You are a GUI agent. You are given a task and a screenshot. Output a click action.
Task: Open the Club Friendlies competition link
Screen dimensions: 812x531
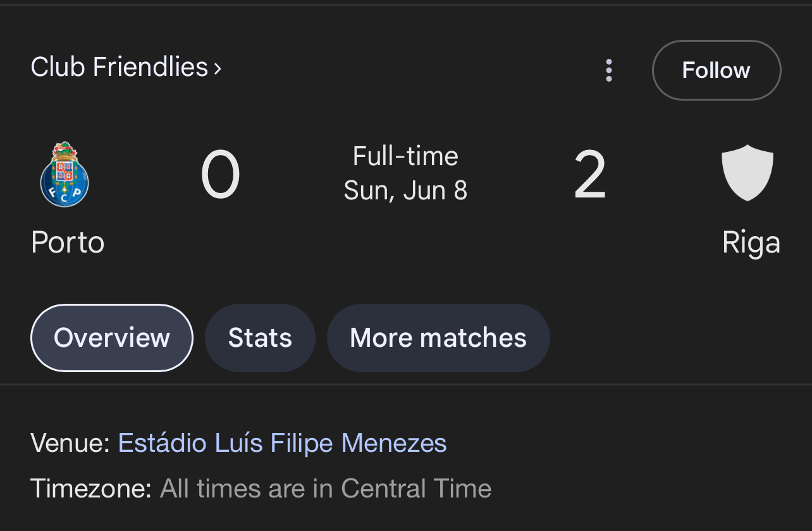coord(120,67)
